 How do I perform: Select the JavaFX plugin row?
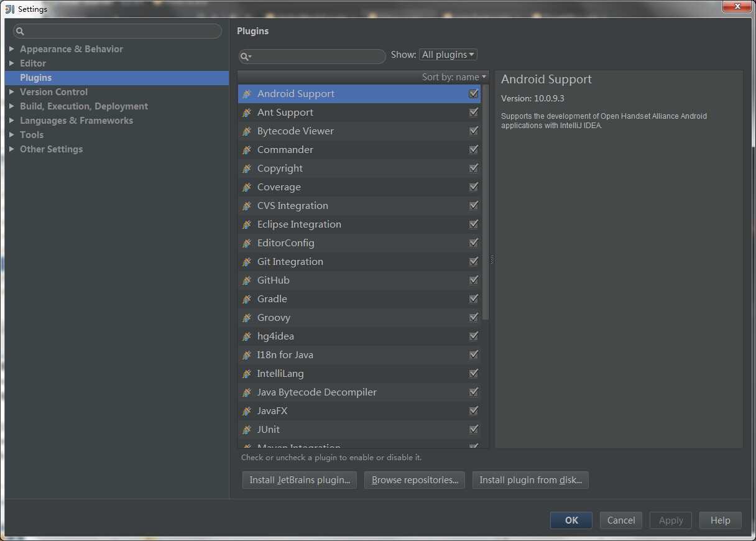tap(359, 411)
